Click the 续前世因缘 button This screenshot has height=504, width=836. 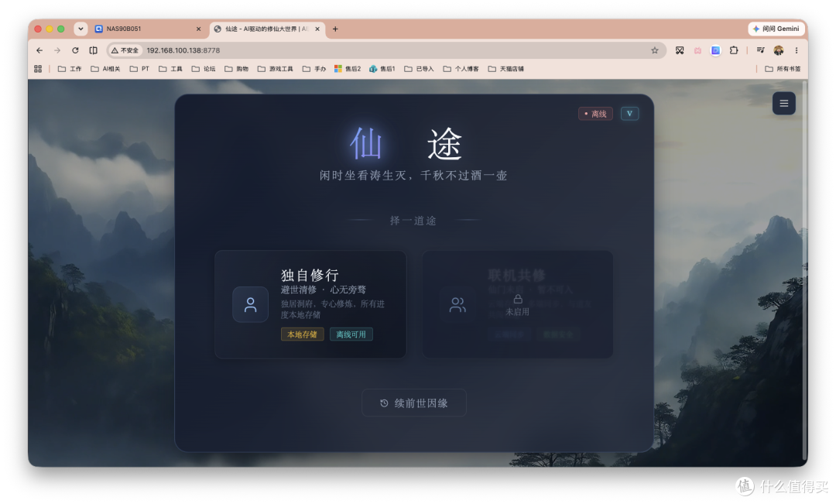[x=414, y=403]
